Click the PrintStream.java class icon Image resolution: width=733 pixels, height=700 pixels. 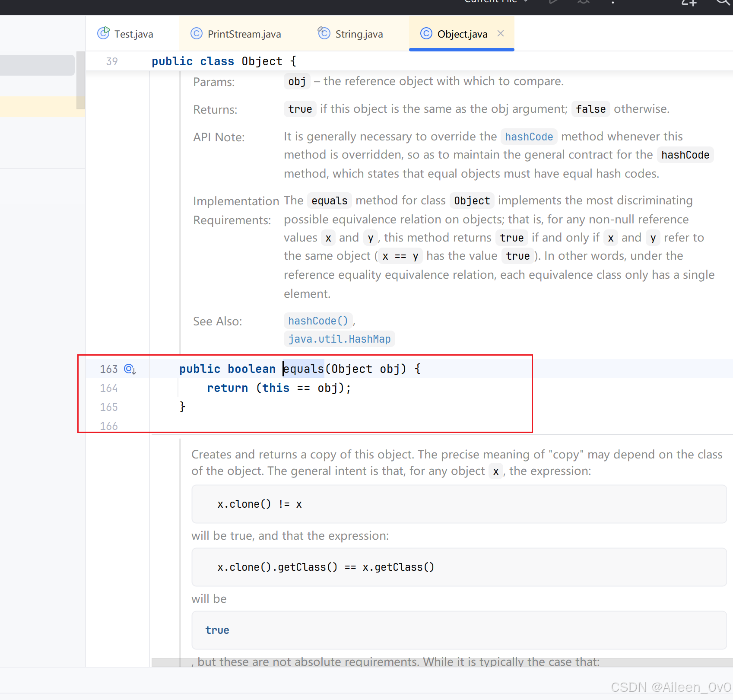pos(197,33)
